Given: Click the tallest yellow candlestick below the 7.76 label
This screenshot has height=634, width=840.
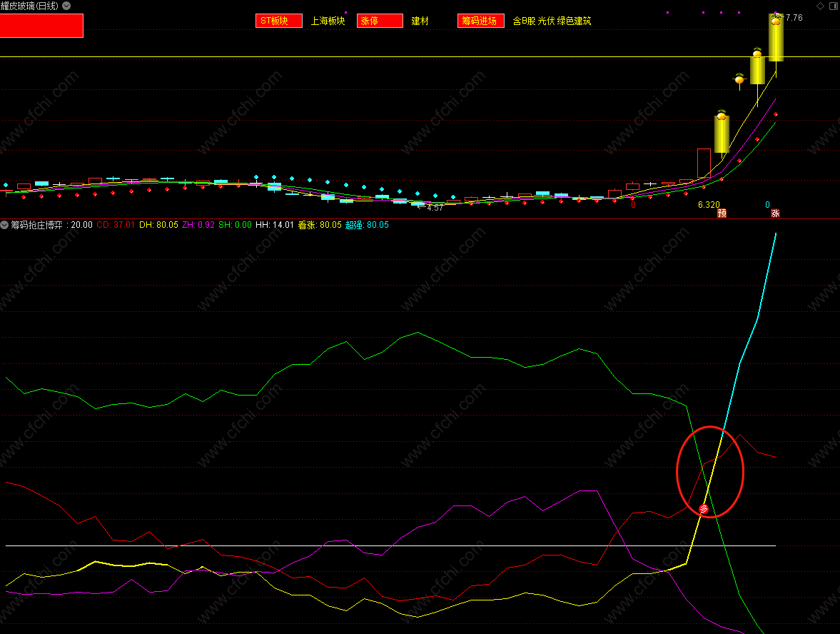Looking at the screenshot, I should click(x=776, y=39).
